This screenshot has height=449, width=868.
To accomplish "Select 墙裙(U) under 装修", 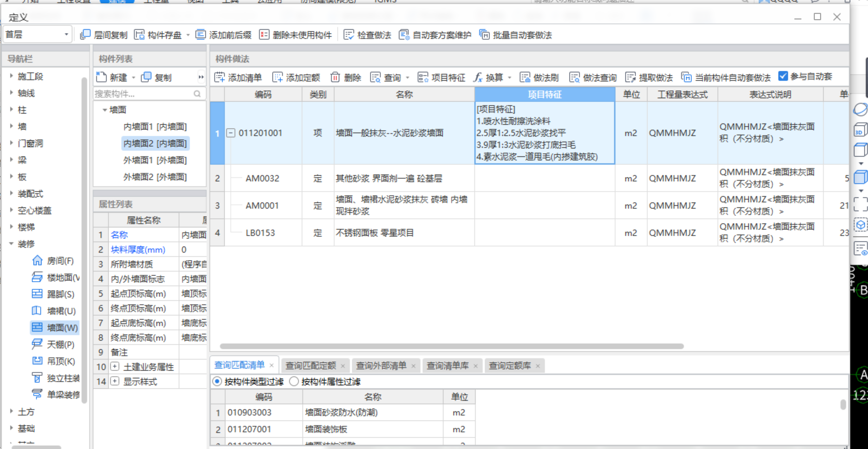I will pos(53,311).
